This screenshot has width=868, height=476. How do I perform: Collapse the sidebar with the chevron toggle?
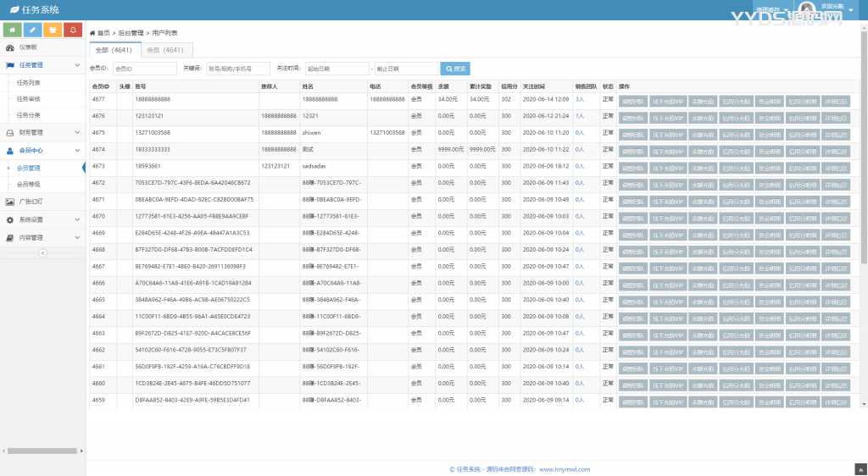(42, 252)
